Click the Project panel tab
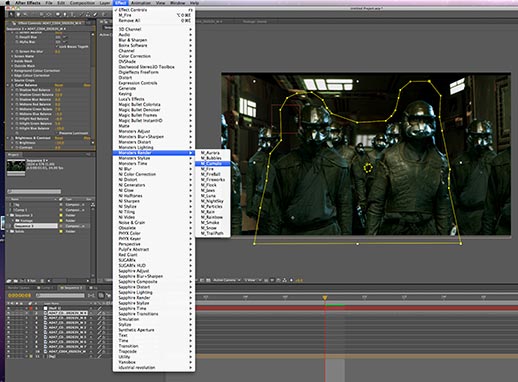 [x=13, y=155]
